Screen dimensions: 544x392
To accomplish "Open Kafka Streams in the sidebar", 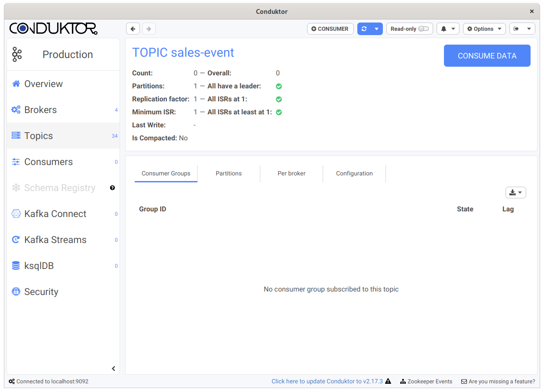I will coord(63,240).
